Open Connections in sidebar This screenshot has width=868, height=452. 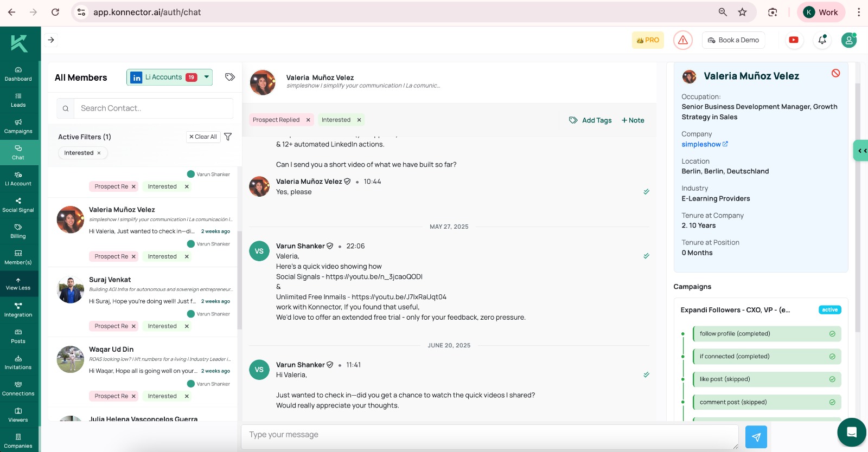tap(18, 389)
